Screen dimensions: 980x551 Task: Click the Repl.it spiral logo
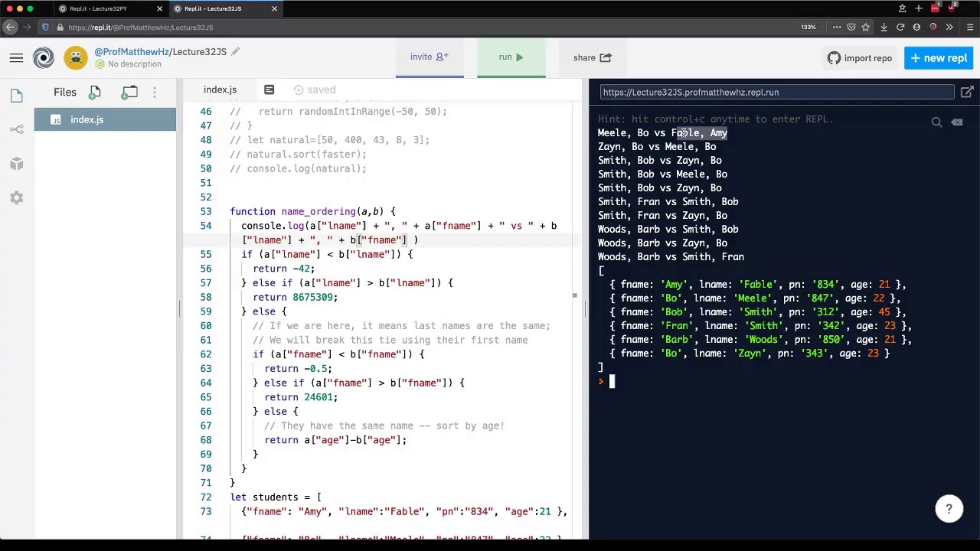pos(44,58)
